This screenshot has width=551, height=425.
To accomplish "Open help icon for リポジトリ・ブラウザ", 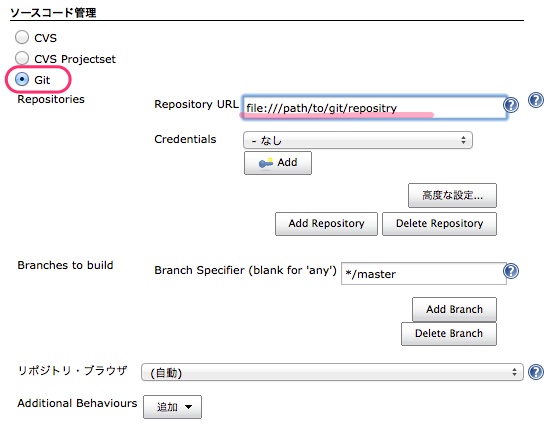I will tap(536, 372).
